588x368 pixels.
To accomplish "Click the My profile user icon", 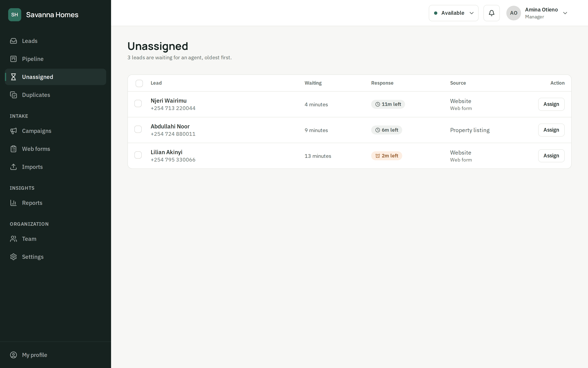I will point(14,355).
